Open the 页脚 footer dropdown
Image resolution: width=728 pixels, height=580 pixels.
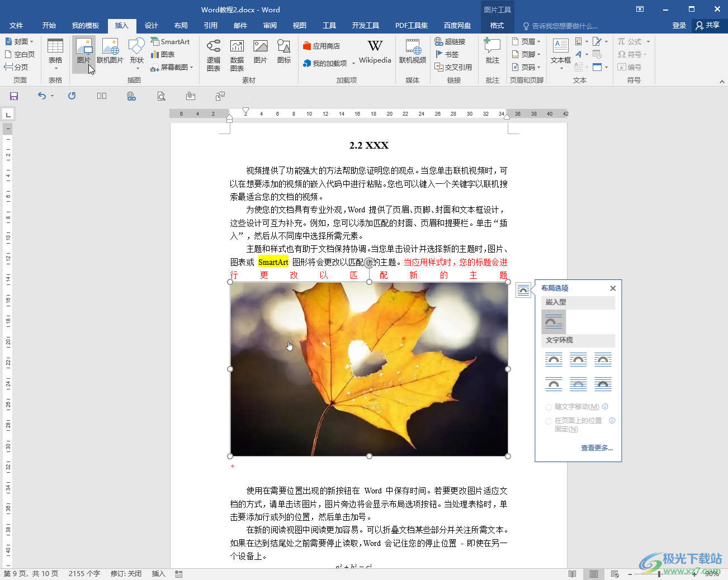click(526, 54)
